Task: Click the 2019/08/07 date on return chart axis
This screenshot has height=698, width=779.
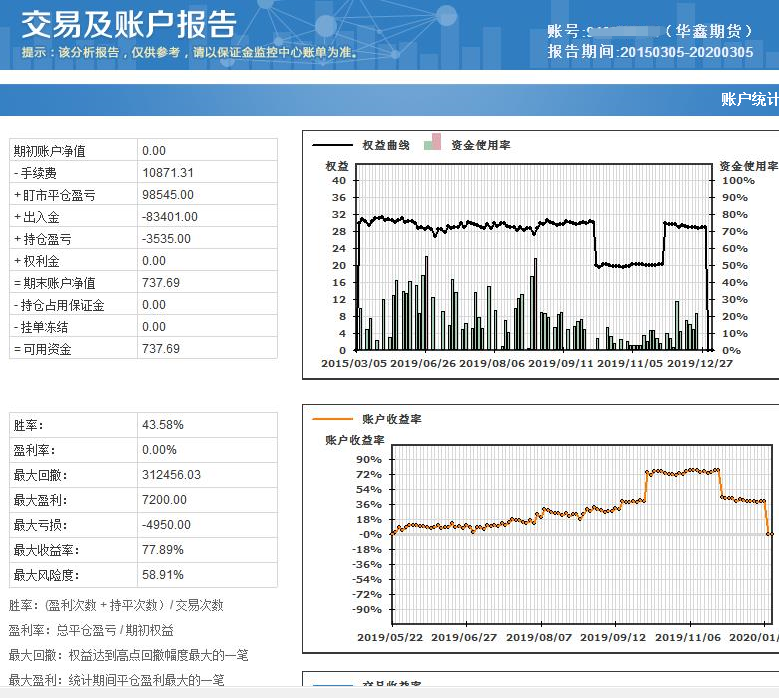Action: tap(539, 637)
